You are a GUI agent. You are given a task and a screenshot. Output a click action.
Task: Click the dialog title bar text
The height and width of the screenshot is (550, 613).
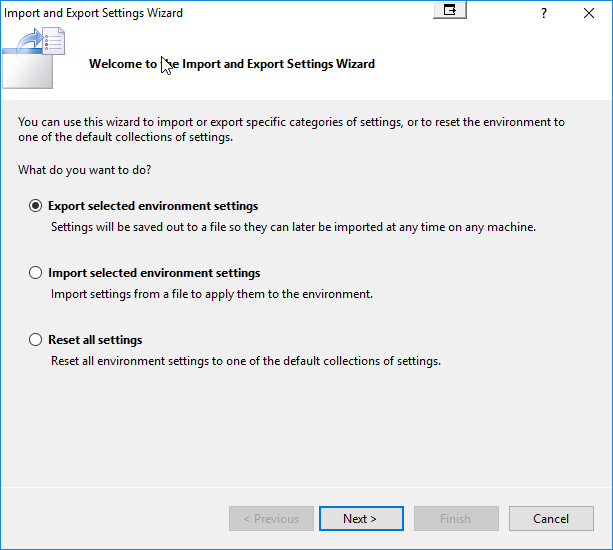pos(94,13)
